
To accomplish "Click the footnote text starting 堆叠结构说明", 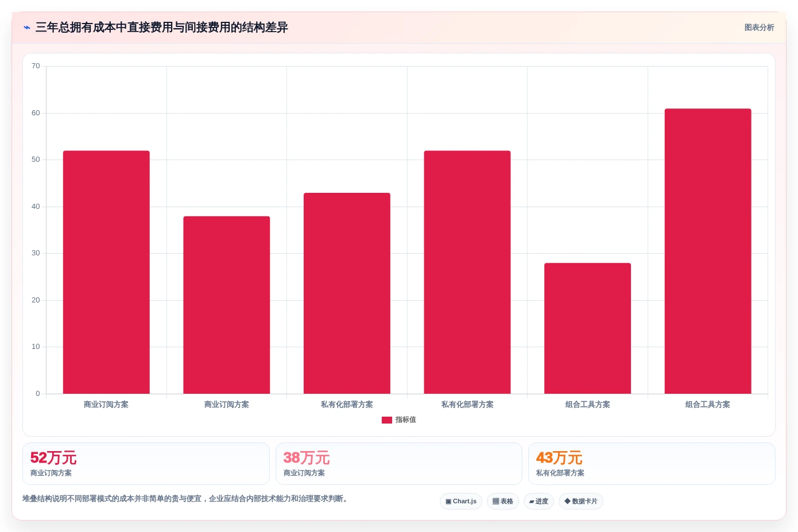I will [x=185, y=499].
